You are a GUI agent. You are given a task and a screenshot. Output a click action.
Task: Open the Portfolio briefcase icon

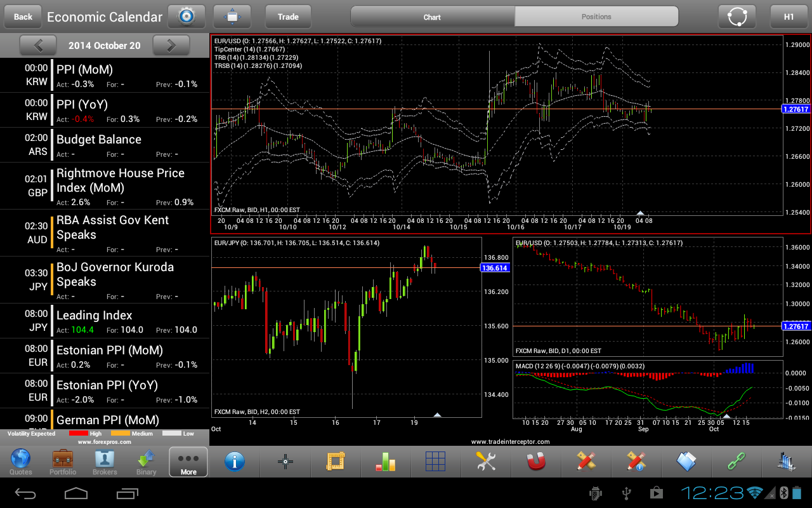point(63,462)
